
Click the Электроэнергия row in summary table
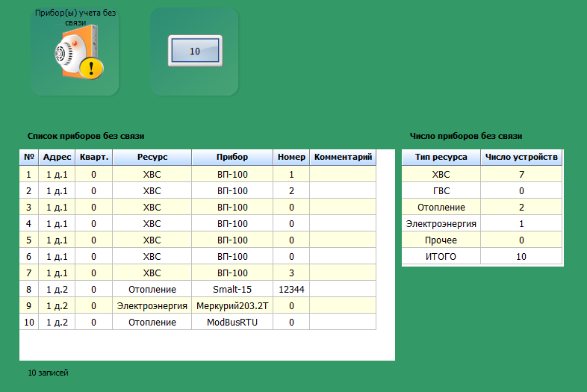441,223
